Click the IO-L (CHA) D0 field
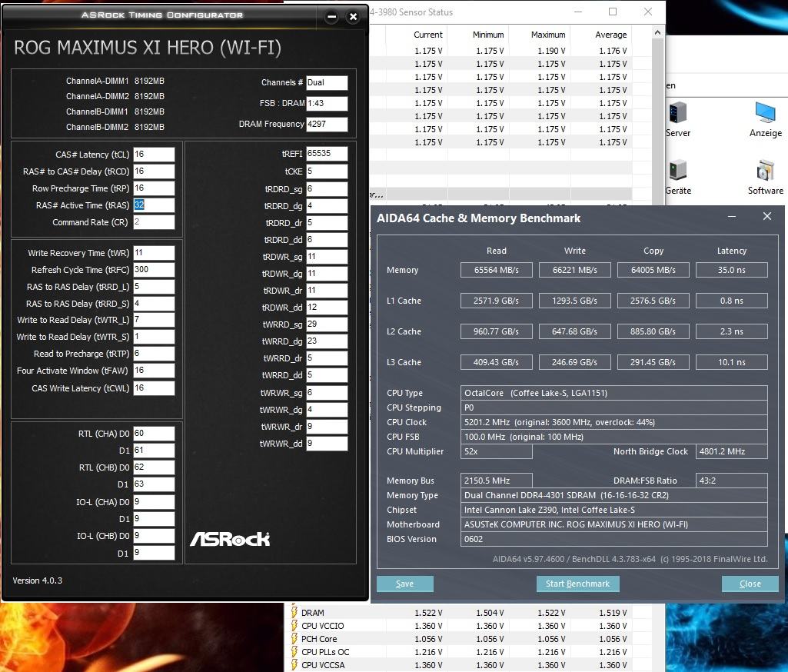This screenshot has width=788, height=672. (154, 501)
